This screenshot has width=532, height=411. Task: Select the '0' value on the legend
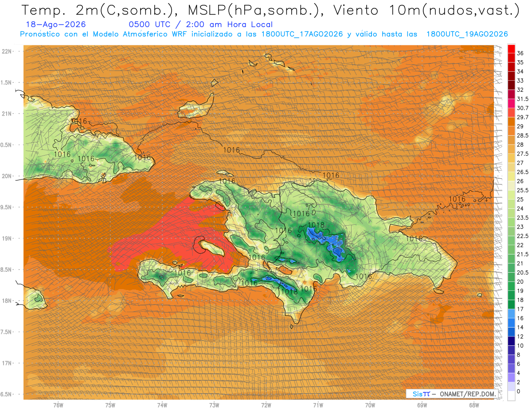[519, 391]
